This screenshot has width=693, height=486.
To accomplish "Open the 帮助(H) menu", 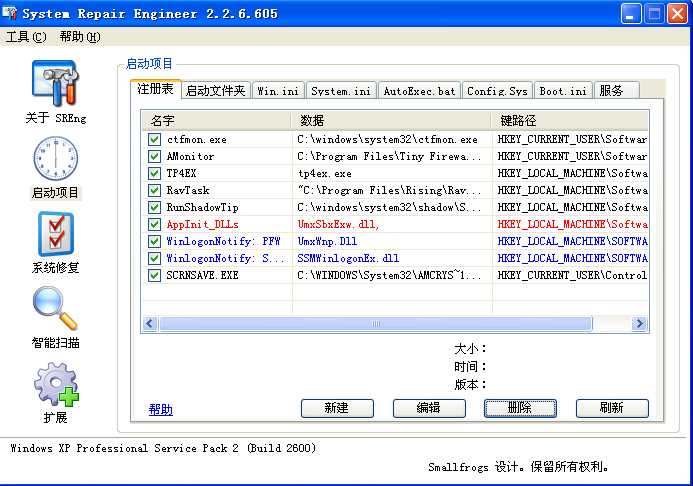I will point(80,37).
